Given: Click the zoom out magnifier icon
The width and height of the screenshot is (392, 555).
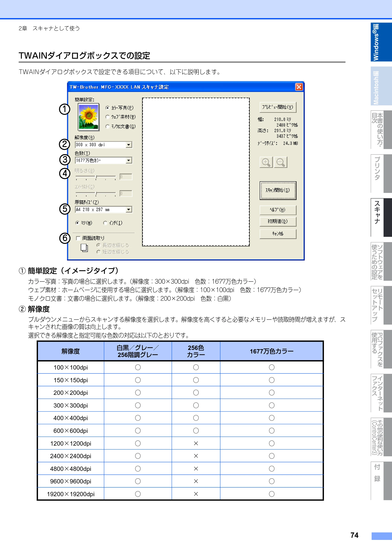Looking at the screenshot, I should [x=281, y=162].
